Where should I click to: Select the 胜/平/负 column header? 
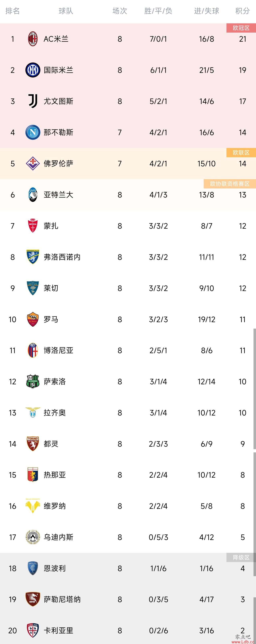point(158,11)
